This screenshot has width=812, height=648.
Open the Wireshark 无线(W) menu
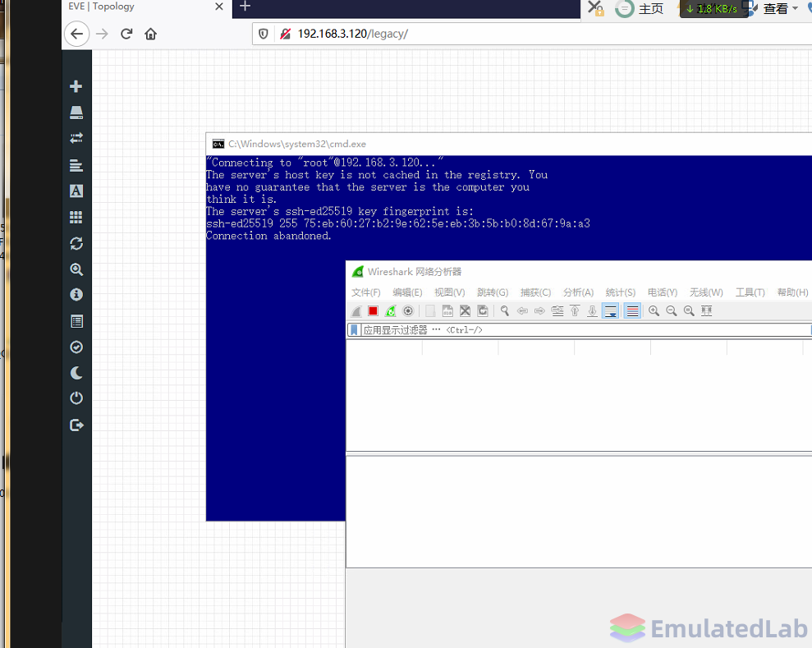[x=706, y=292]
